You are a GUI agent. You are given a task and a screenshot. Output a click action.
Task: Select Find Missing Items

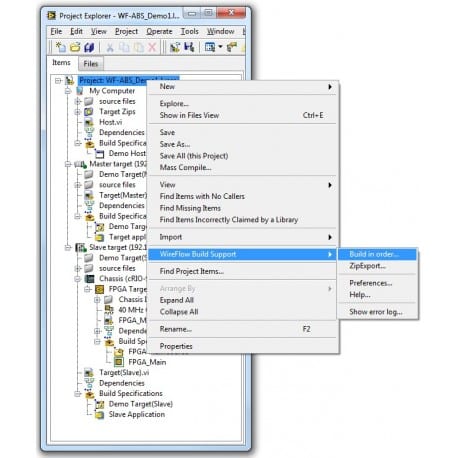pyautogui.click(x=242, y=208)
